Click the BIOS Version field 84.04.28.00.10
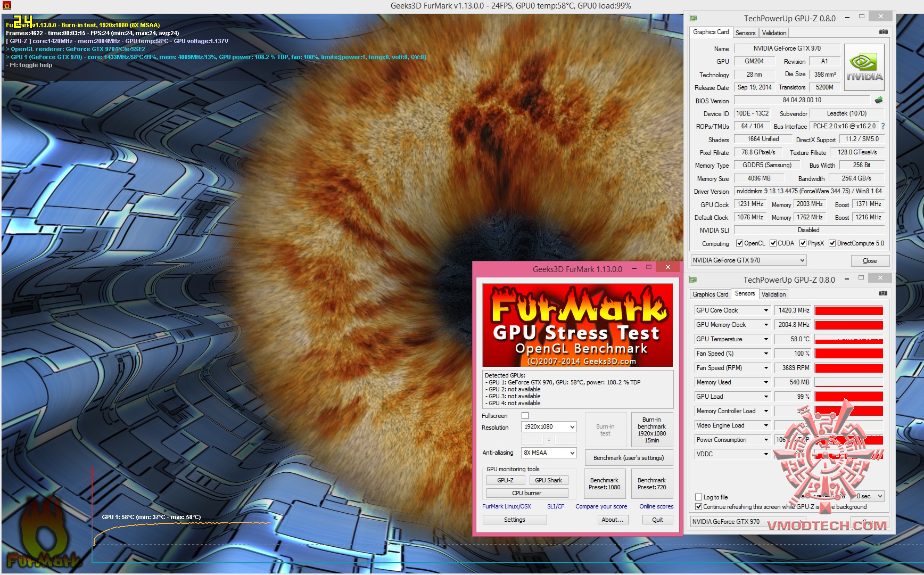This screenshot has height=575, width=924. (802, 100)
